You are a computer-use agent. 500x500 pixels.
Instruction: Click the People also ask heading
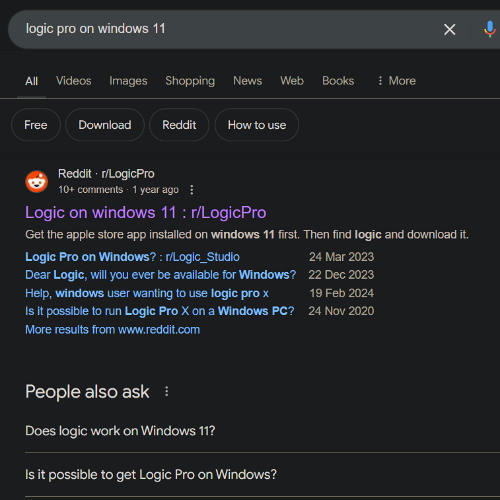coord(87,392)
